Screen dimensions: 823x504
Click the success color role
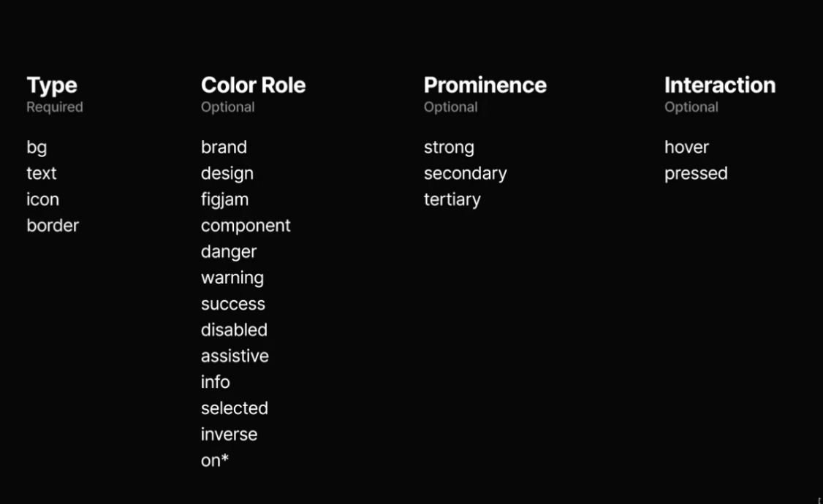tap(233, 304)
